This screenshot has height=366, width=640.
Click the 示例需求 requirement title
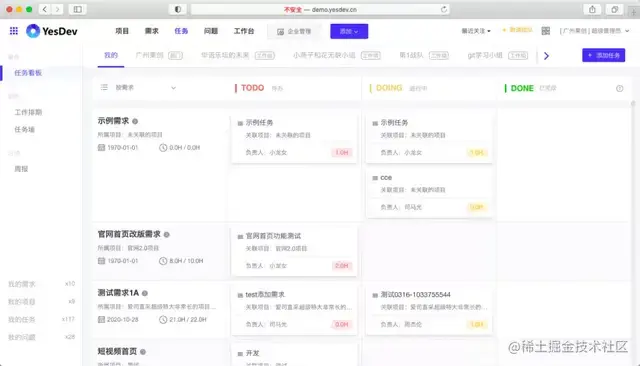tap(113, 121)
